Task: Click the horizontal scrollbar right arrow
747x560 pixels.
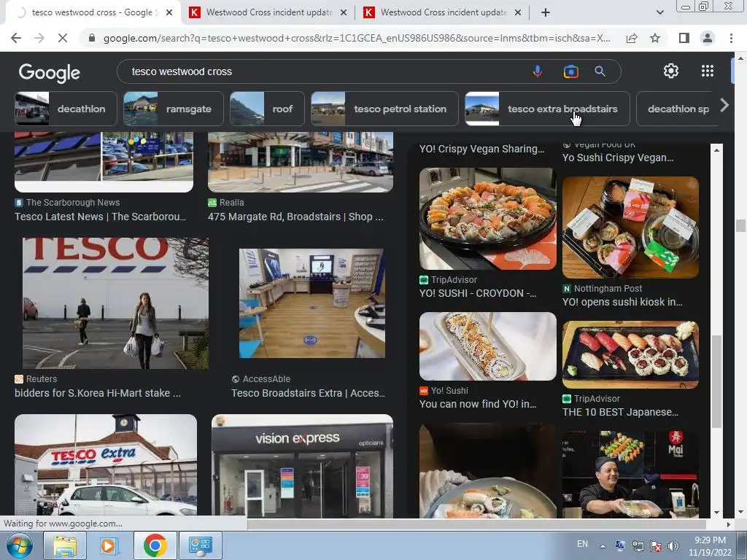Action: click(x=728, y=524)
